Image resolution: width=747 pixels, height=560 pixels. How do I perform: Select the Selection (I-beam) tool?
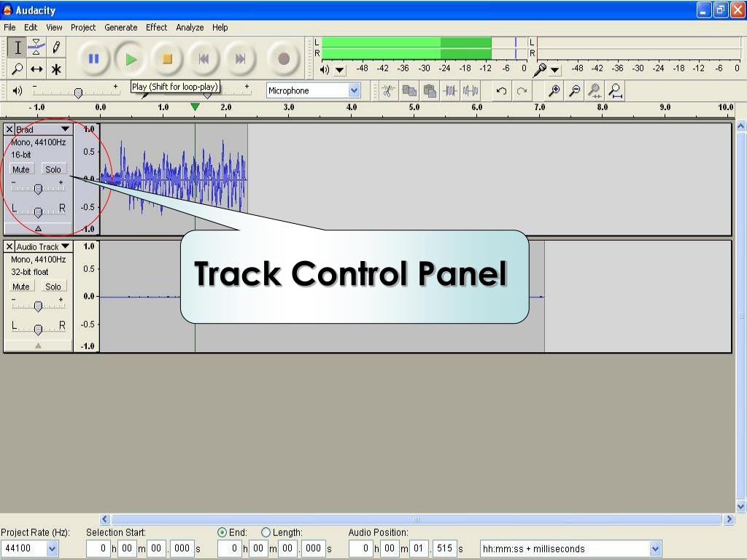pos(18,47)
